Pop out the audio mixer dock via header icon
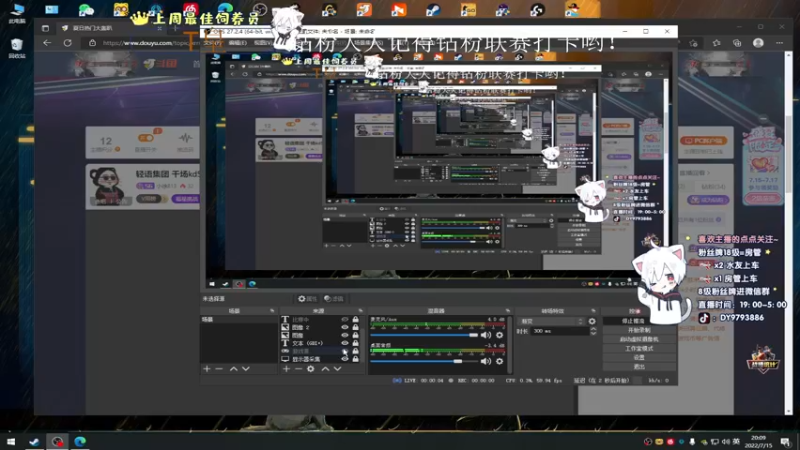800x450 pixels. pos(508,311)
